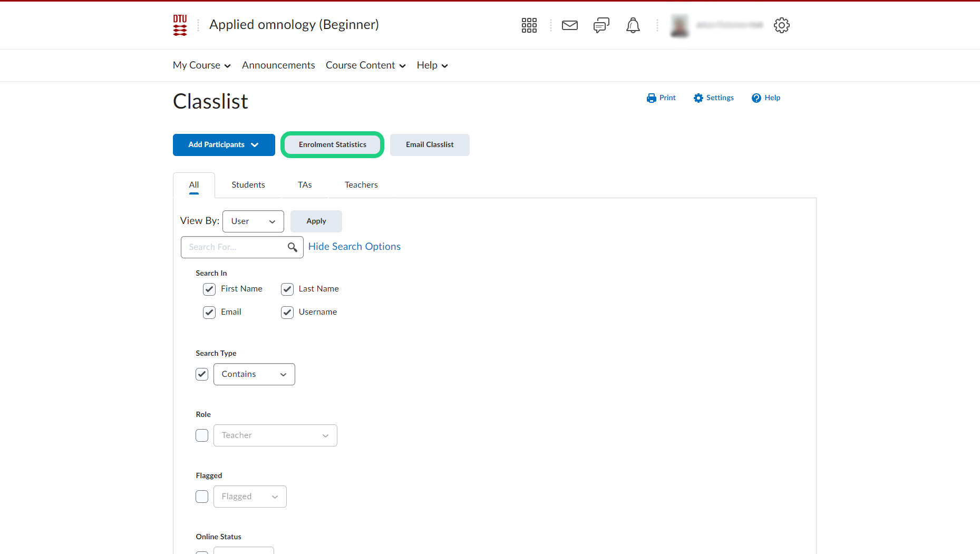Viewport: 980px width, 554px height.
Task: Click the Enrolment Statistics button
Action: click(x=332, y=145)
